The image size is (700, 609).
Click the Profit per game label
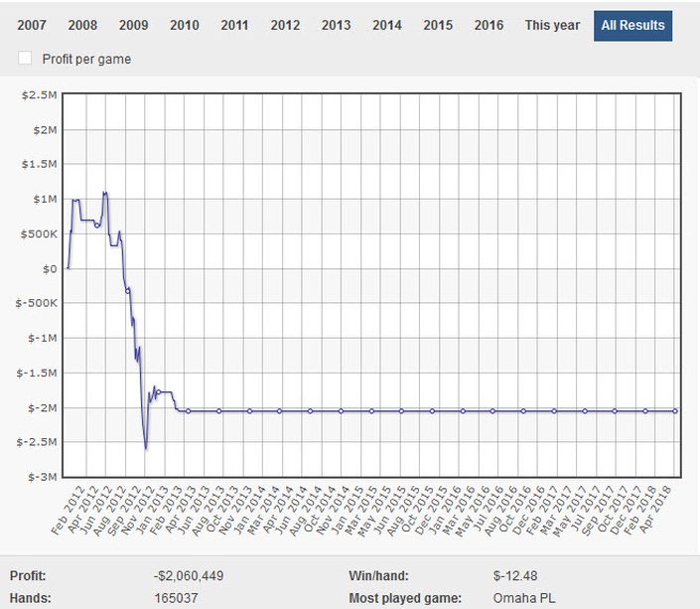pos(86,59)
